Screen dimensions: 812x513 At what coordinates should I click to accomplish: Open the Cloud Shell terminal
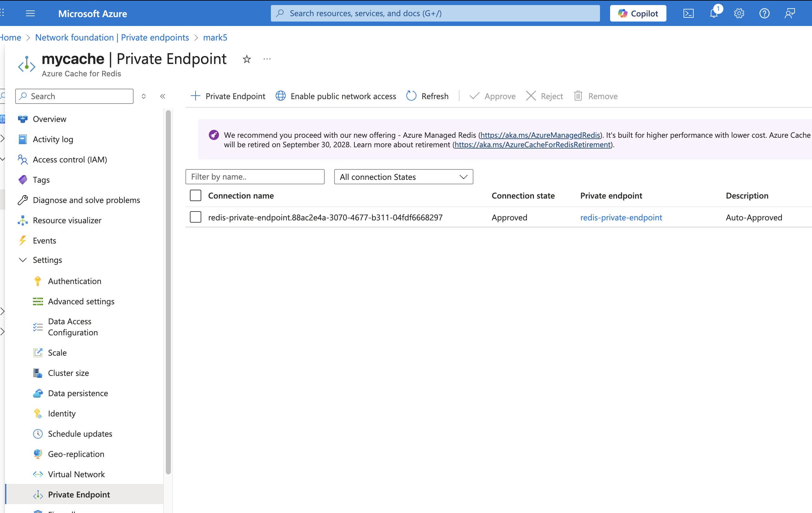point(689,13)
